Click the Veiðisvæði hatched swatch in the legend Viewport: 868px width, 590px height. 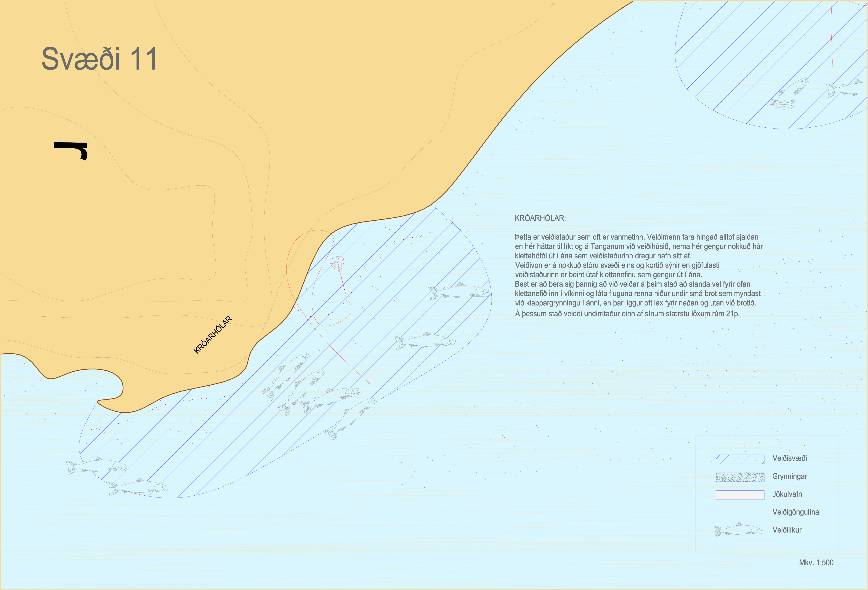click(740, 459)
